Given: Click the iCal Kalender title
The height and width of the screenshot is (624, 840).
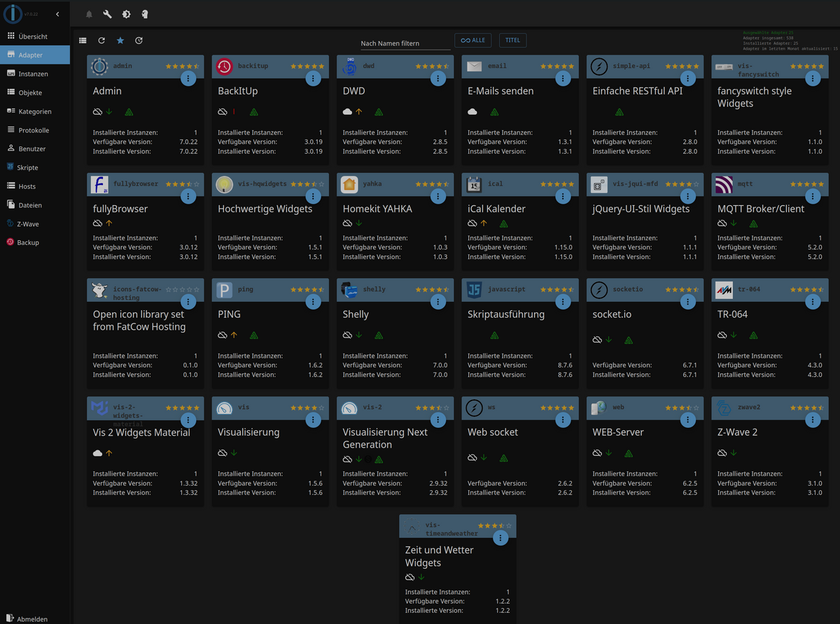Looking at the screenshot, I should tap(496, 209).
